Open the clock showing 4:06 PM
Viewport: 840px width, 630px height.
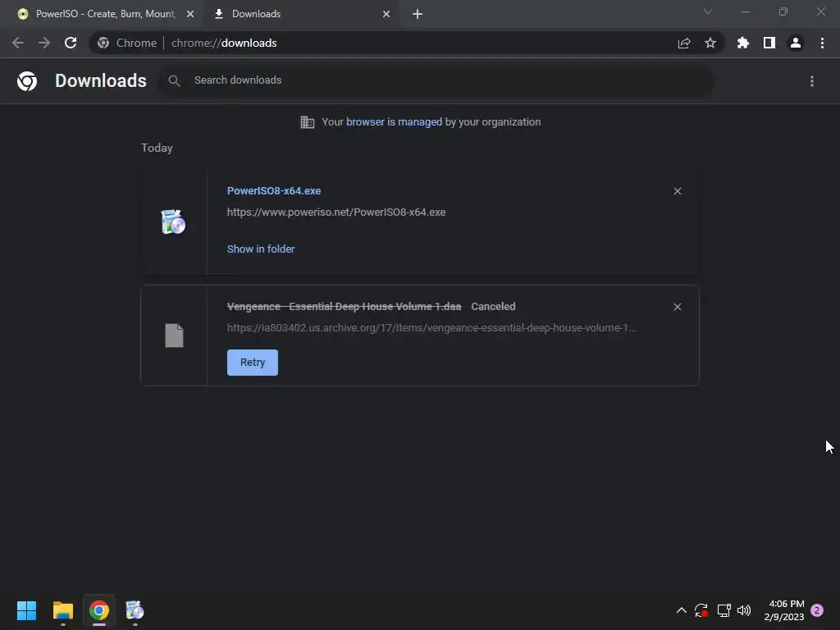[x=784, y=610]
